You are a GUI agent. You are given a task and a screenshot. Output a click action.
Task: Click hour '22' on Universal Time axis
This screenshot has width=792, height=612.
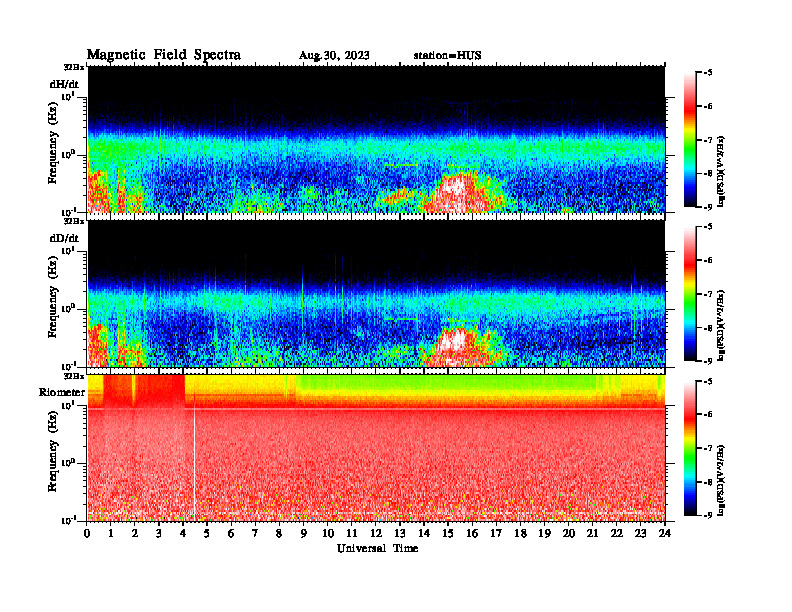[x=616, y=534]
